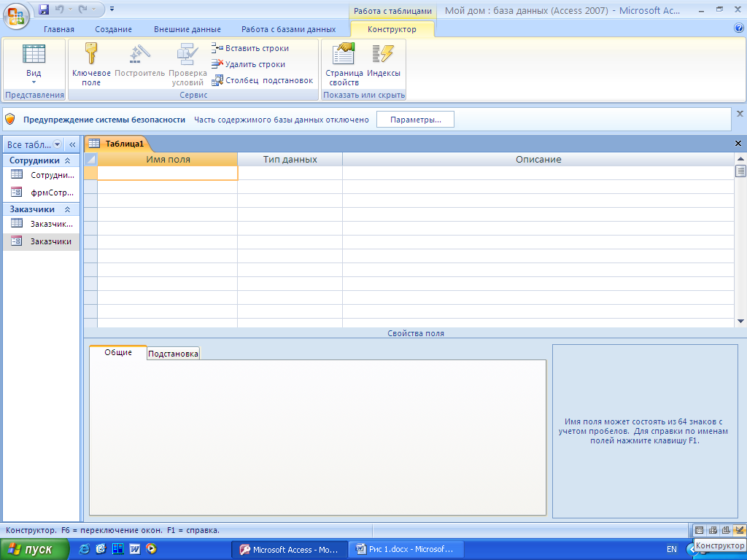Switch to Главная ribbon tab
The width and height of the screenshot is (747, 560).
pos(59,29)
